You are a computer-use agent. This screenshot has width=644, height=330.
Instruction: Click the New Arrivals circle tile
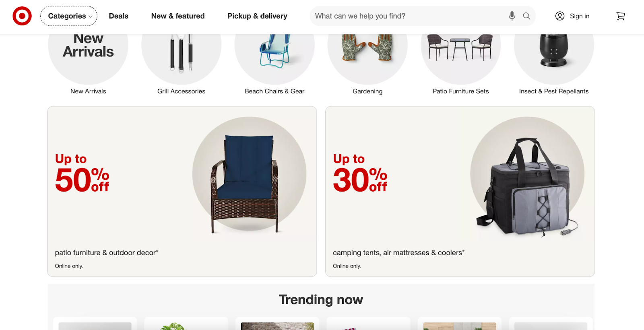click(88, 59)
